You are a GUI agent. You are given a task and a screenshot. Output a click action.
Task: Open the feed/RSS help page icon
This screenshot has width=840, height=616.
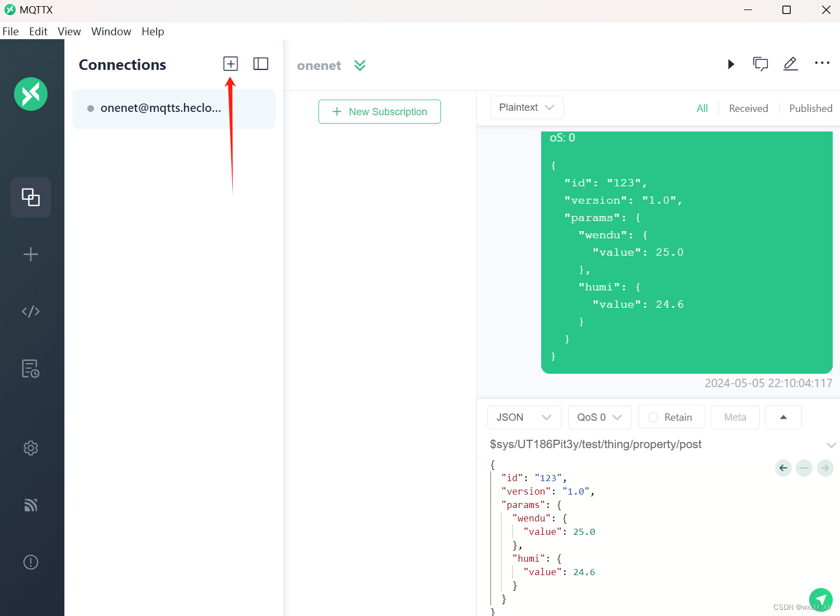tap(31, 505)
